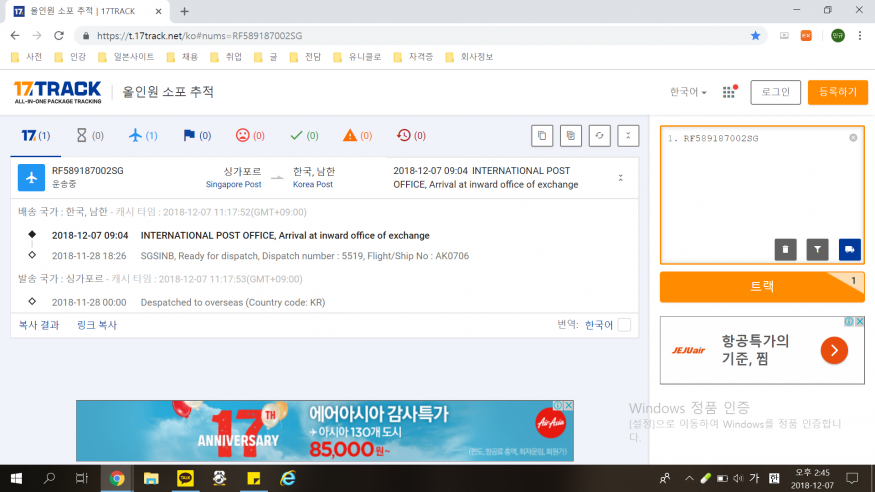The width and height of the screenshot is (875, 492).
Task: Click the trash icon under tracking numbers
Action: tap(785, 249)
